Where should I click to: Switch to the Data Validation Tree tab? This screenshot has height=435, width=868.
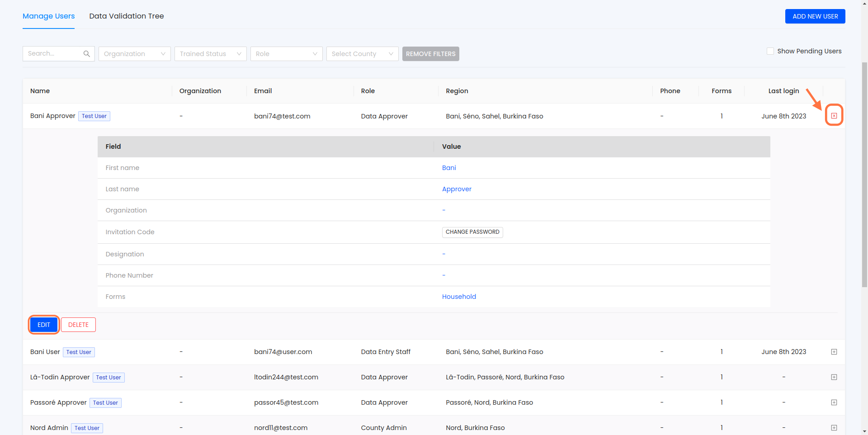(127, 16)
